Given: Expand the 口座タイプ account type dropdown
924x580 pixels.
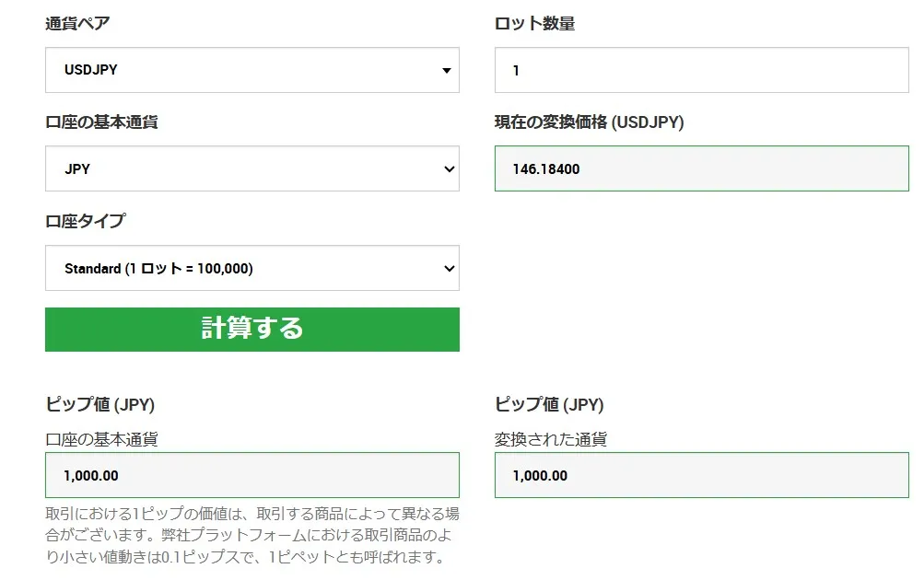Looking at the screenshot, I should click(252, 268).
